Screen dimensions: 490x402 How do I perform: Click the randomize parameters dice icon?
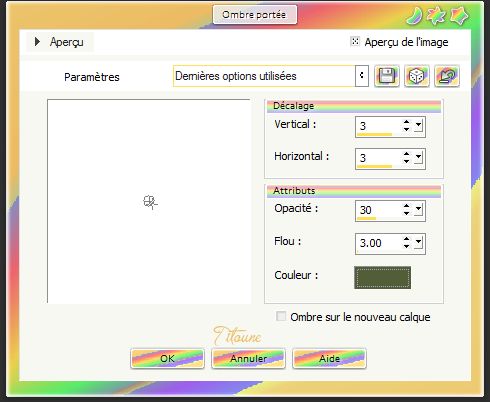point(417,76)
